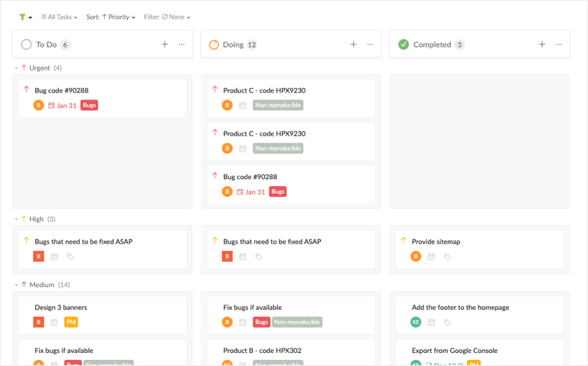
Task: Click square B avatar on To Do fixed ASAP card
Action: [x=38, y=257]
